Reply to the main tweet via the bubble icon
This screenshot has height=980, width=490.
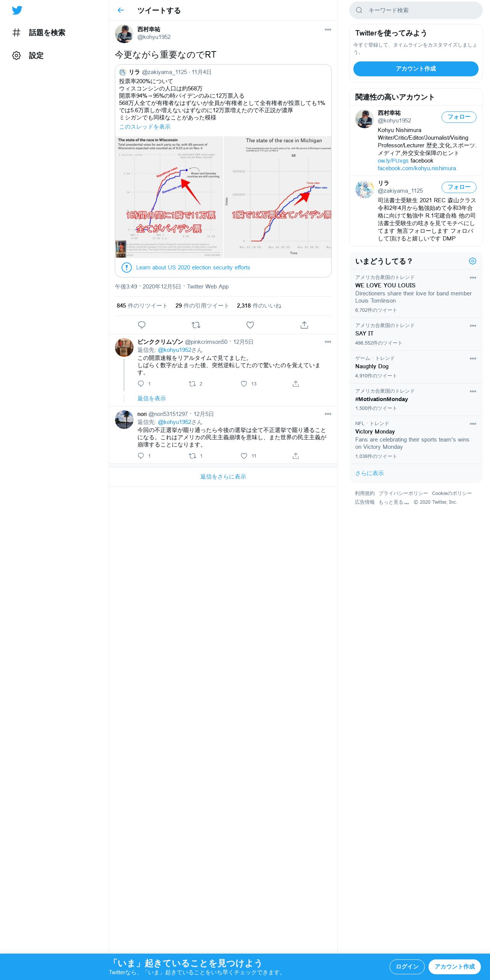(x=142, y=325)
